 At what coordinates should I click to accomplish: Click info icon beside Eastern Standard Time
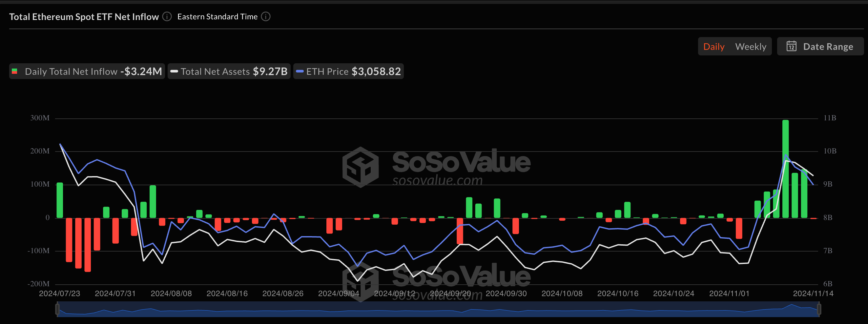265,16
